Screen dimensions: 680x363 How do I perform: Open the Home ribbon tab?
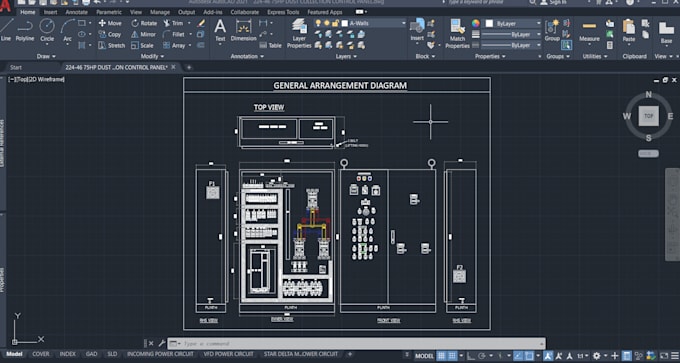[x=28, y=12]
